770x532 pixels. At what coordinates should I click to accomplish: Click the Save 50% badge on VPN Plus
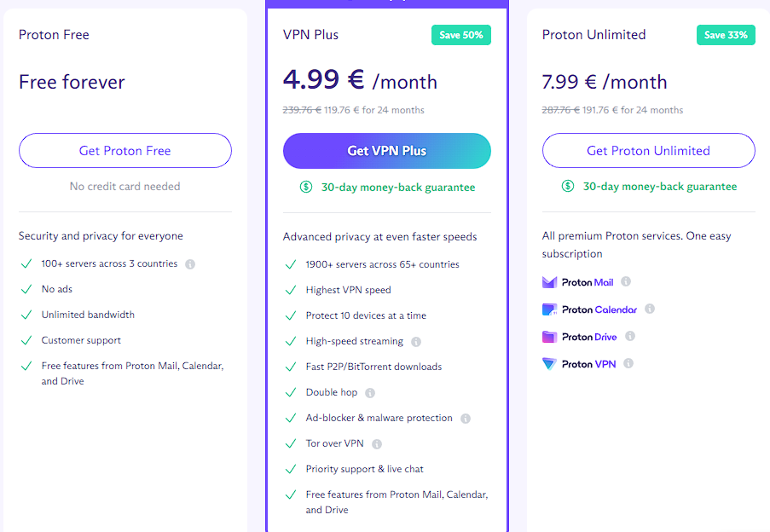pyautogui.click(x=461, y=35)
